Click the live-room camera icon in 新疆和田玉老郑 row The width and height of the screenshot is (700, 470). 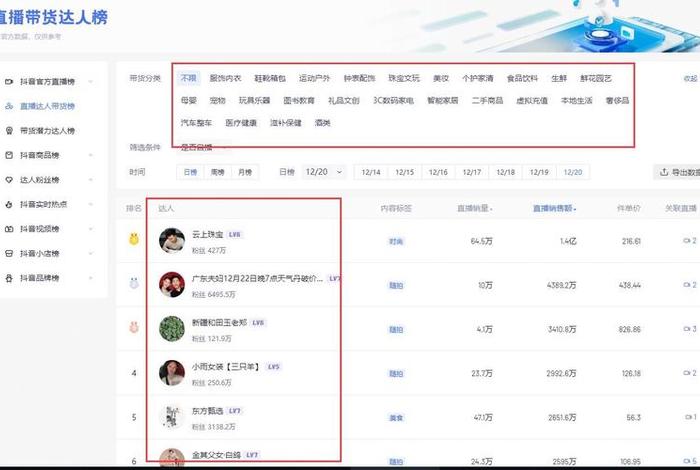coord(687,329)
